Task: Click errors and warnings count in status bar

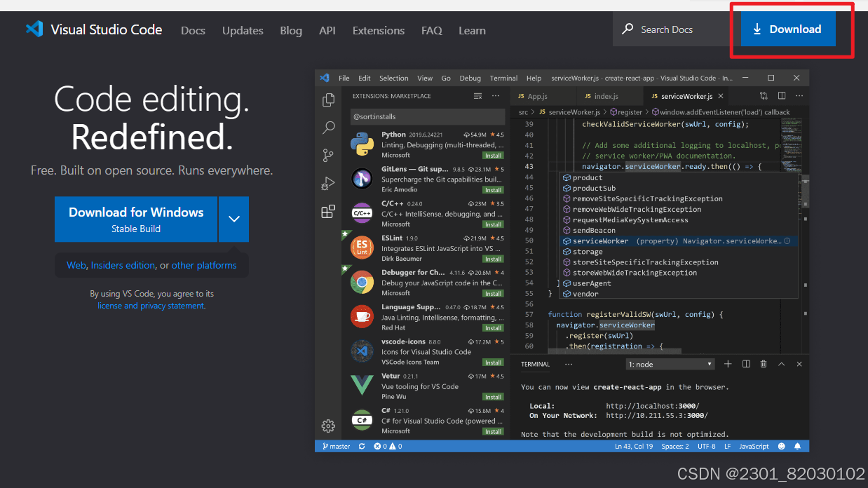Action: click(388, 446)
